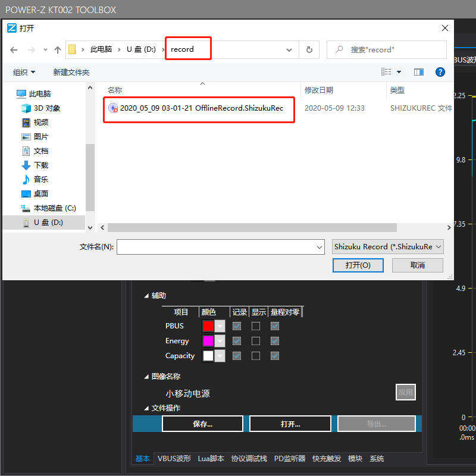Open the view mode dropdown arrow
Image resolution: width=476 pixels, height=476 pixels.
[397, 71]
